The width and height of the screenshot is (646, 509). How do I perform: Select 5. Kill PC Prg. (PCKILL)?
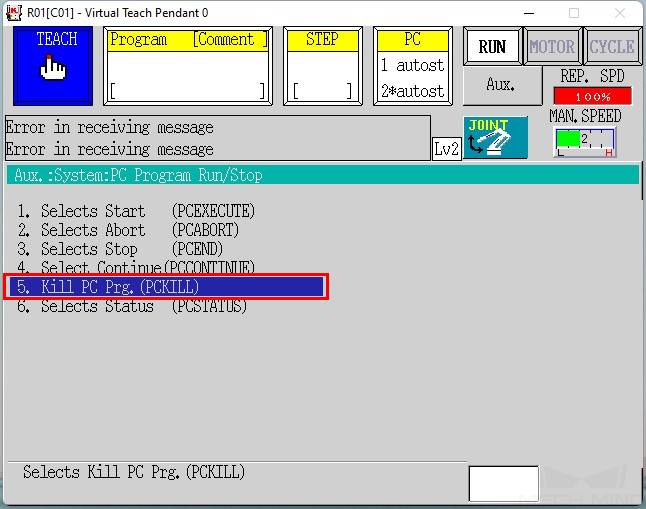click(x=166, y=286)
